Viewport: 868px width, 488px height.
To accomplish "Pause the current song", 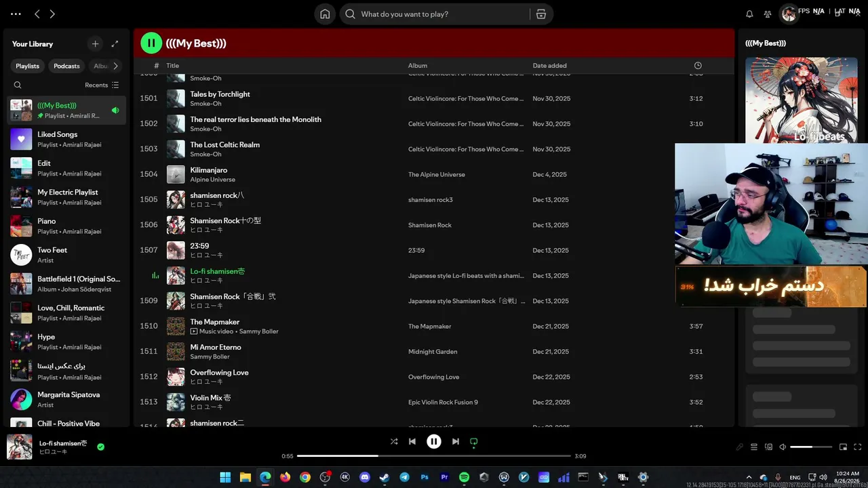I will (434, 441).
